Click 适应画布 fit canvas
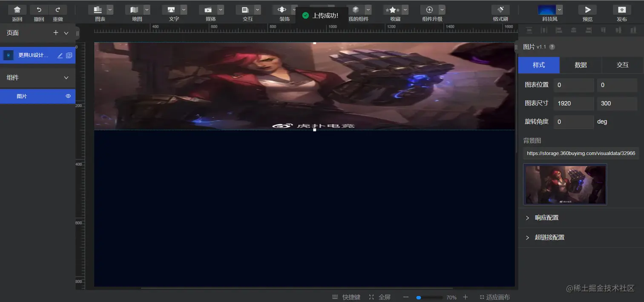This screenshot has height=302, width=644. point(494,297)
